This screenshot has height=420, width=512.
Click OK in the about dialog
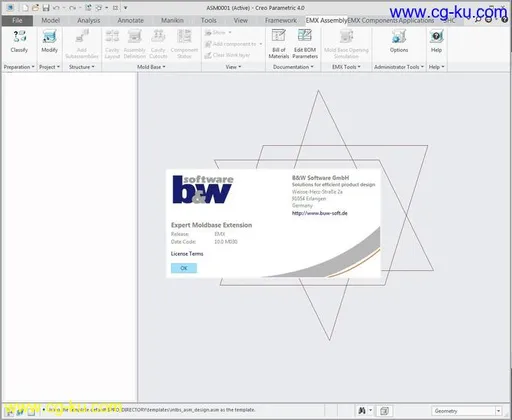[x=184, y=268]
